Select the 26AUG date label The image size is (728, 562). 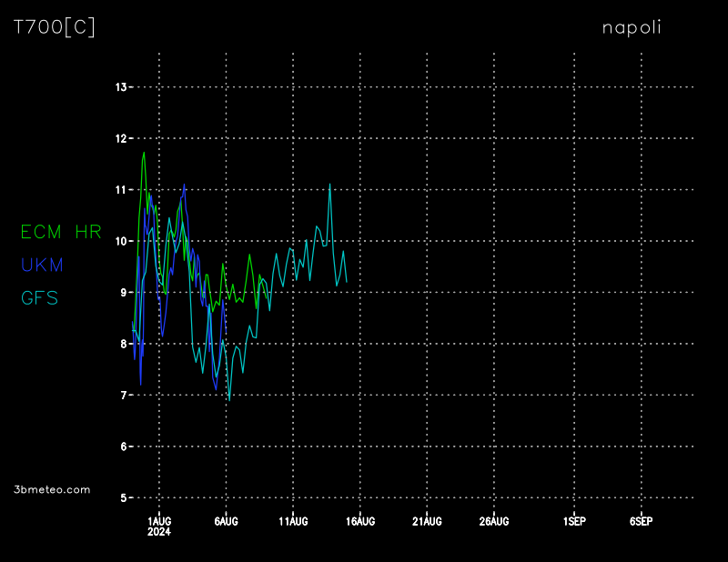coord(494,521)
